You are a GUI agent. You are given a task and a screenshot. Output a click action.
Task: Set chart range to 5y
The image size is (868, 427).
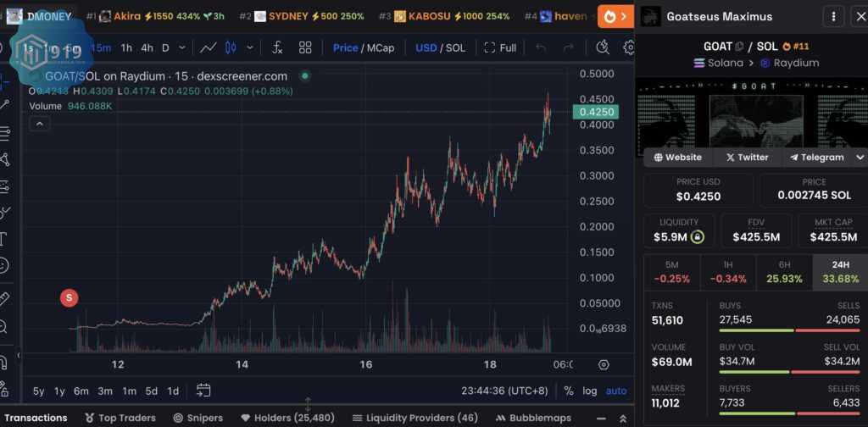(x=39, y=391)
